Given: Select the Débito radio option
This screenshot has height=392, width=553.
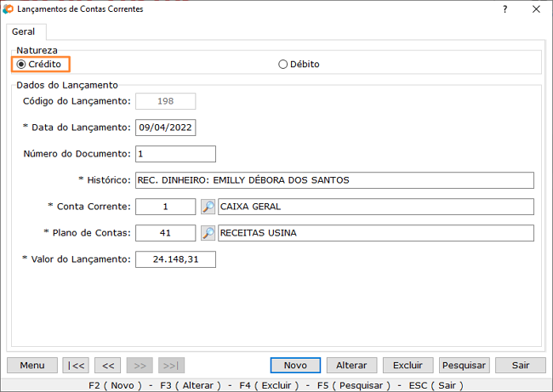Looking at the screenshot, I should tap(283, 64).
